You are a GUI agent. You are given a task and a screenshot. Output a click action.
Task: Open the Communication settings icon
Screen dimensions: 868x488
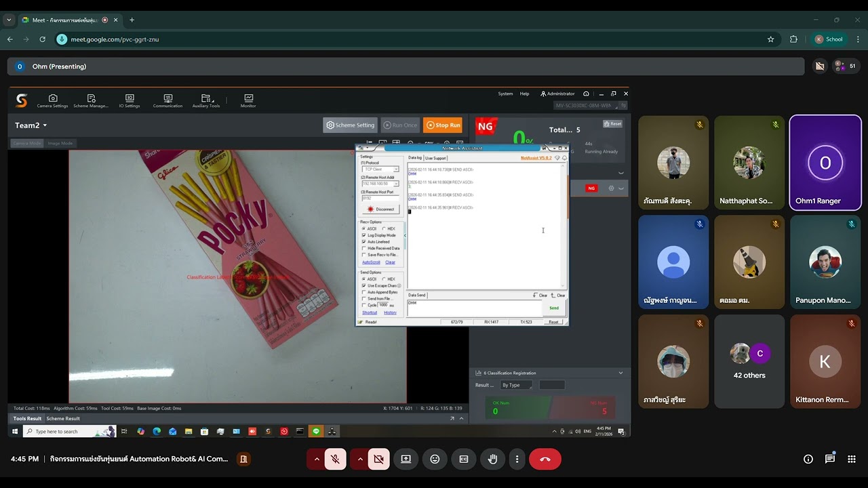[167, 101]
